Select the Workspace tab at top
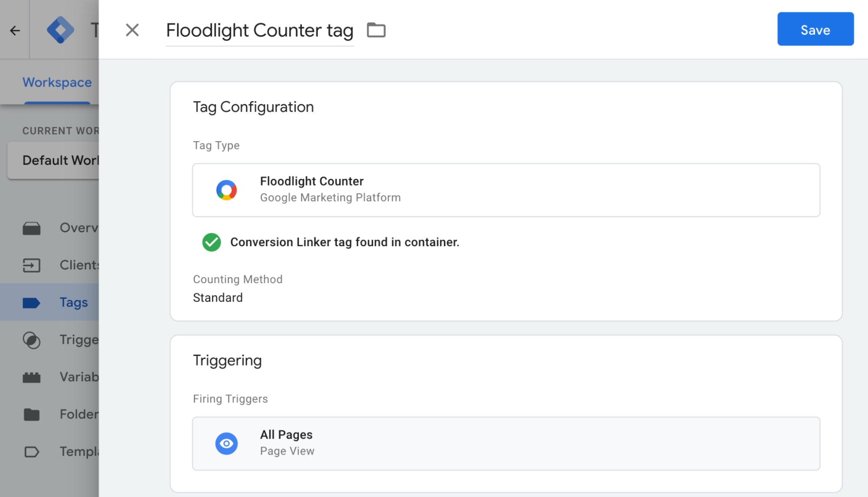The width and height of the screenshot is (868, 497). tap(56, 82)
